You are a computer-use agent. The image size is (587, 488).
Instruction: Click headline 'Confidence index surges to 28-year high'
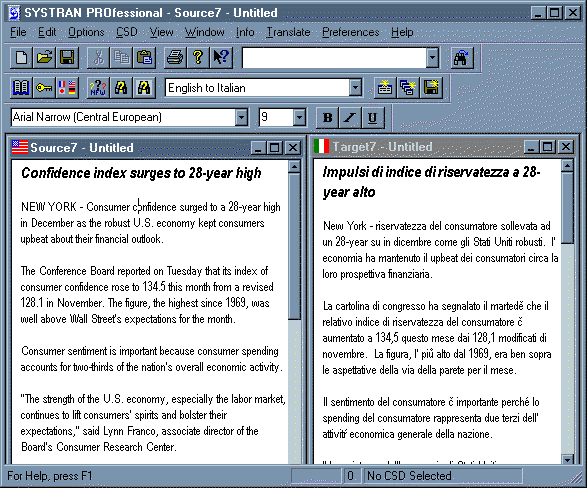coord(141,173)
